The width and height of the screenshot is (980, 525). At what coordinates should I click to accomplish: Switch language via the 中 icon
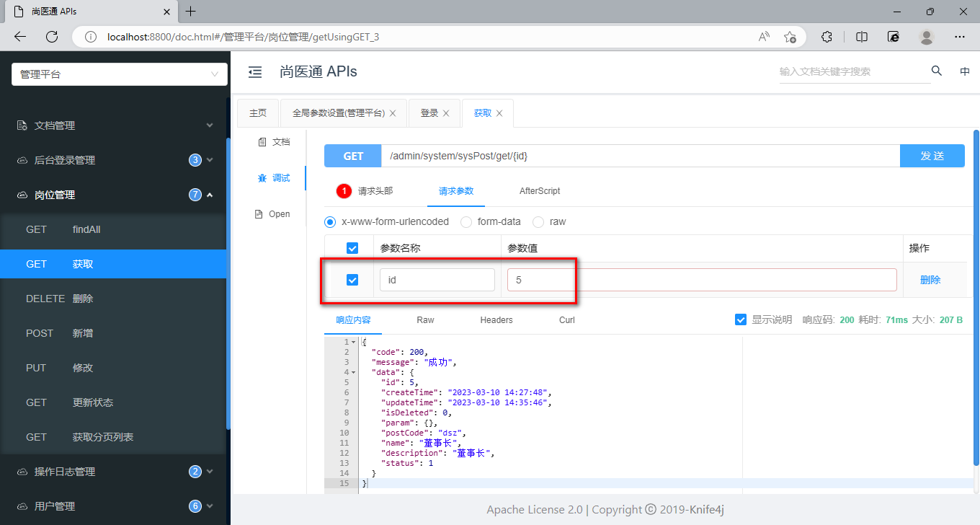965,71
